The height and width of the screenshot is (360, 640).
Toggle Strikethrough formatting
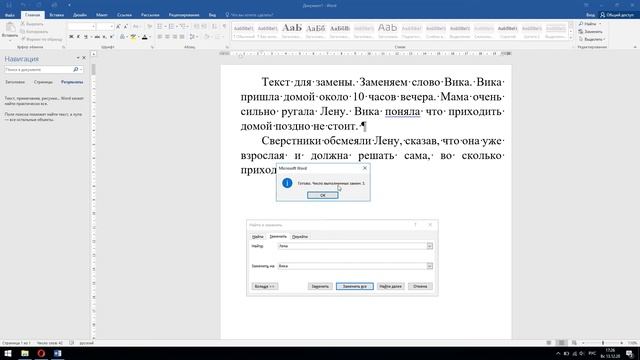click(x=97, y=37)
